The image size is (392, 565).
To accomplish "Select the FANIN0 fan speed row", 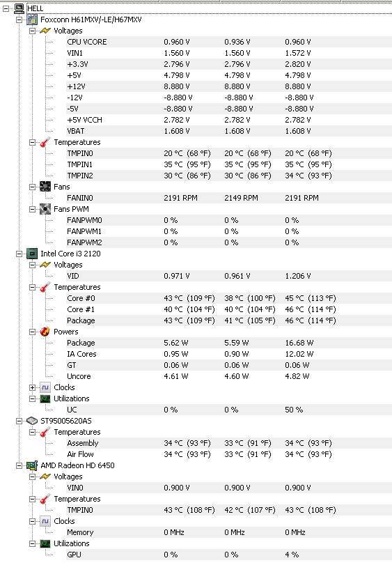I will click(x=228, y=198).
